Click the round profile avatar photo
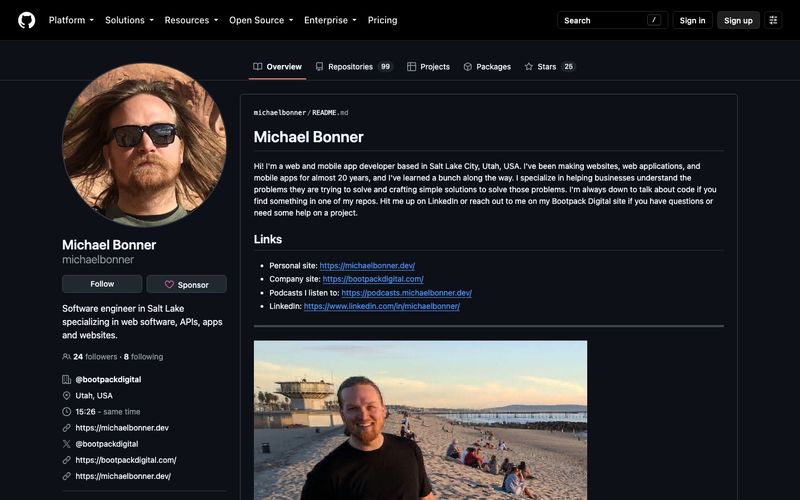Screen dimensions: 800x500 tap(144, 145)
